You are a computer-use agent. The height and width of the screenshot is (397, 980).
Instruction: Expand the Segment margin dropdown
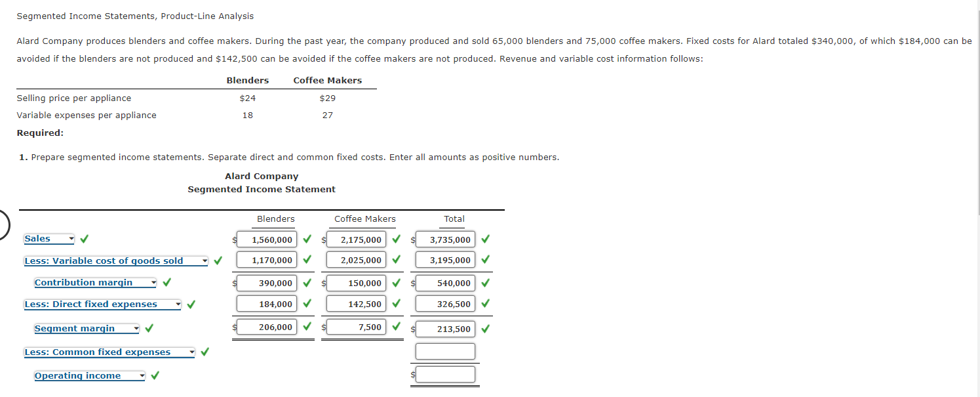[87, 328]
